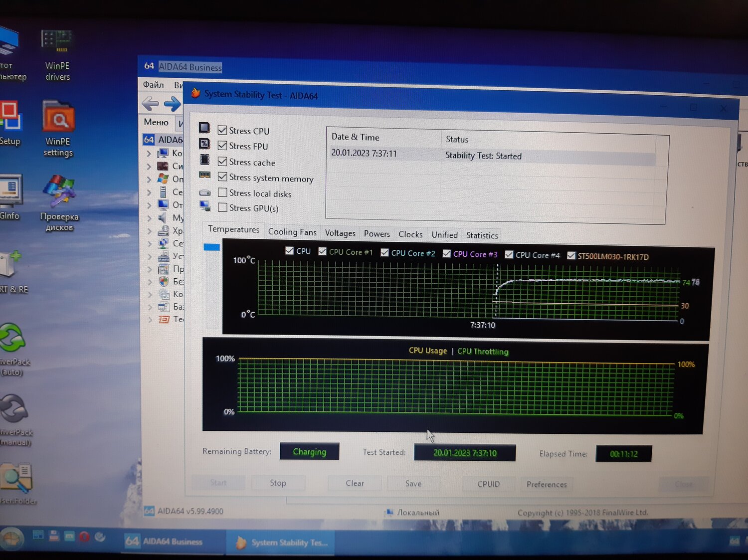The width and height of the screenshot is (748, 560).
Task: Click the AIDA64 root tree icon
Action: [x=149, y=139]
